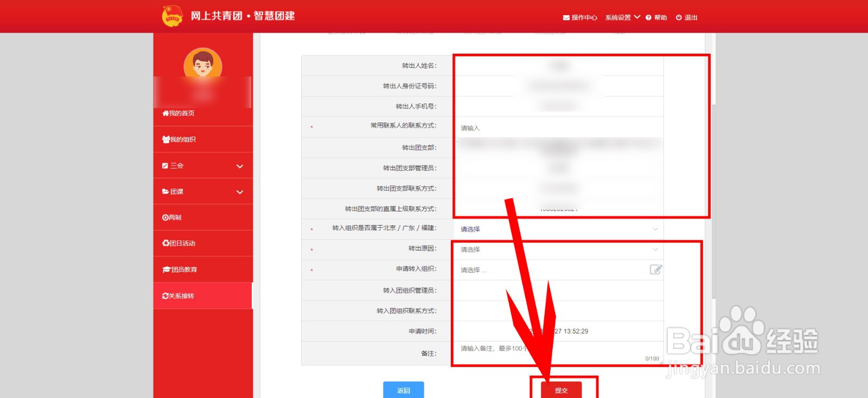Click the page vertical scrollbar
The width and height of the screenshot is (868, 398).
coord(713,201)
